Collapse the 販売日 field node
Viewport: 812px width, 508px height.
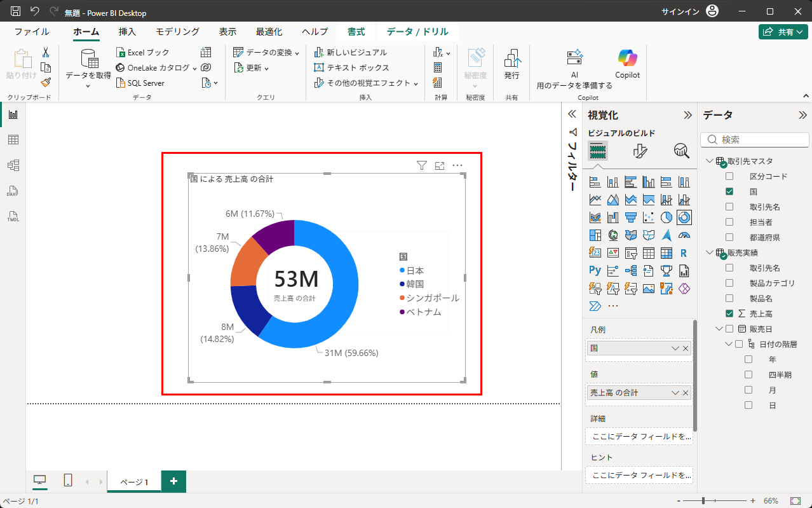click(719, 329)
